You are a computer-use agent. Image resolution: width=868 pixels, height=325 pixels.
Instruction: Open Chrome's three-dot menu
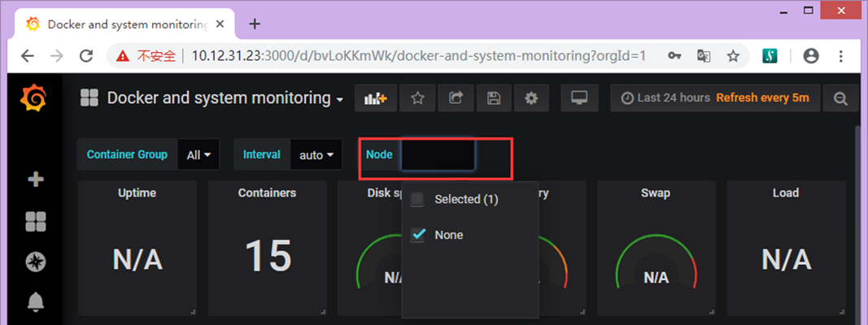coord(841,56)
